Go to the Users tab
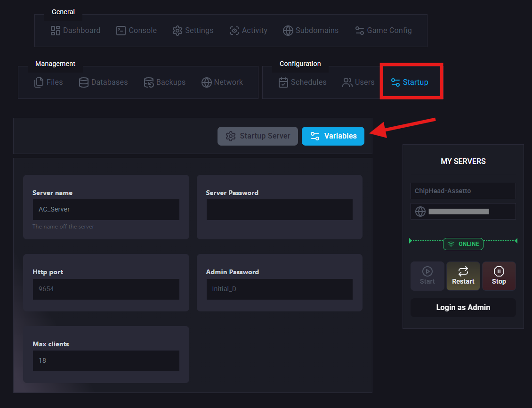The height and width of the screenshot is (408, 532). coord(358,82)
